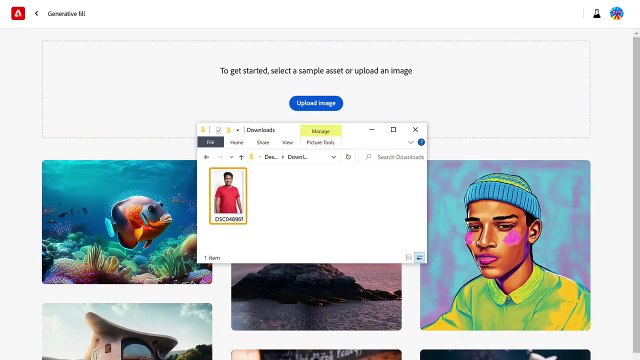Screen dimensions: 640x360
Task: Click the Manage contextual tab
Action: (x=320, y=131)
